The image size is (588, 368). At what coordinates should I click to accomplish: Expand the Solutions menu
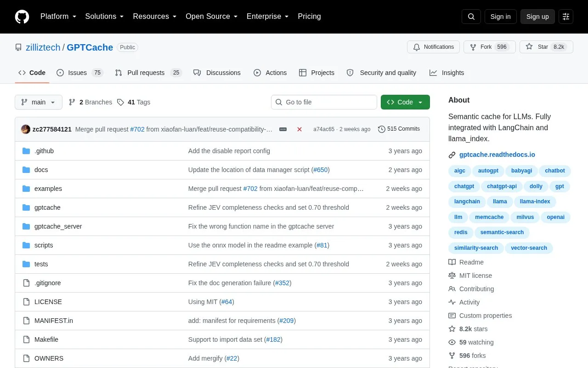[x=105, y=17]
